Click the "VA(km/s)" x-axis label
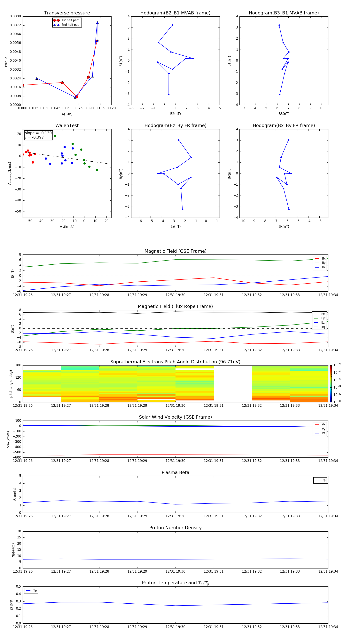Image resolution: width=351 pixels, height=644 pixels. click(x=67, y=227)
